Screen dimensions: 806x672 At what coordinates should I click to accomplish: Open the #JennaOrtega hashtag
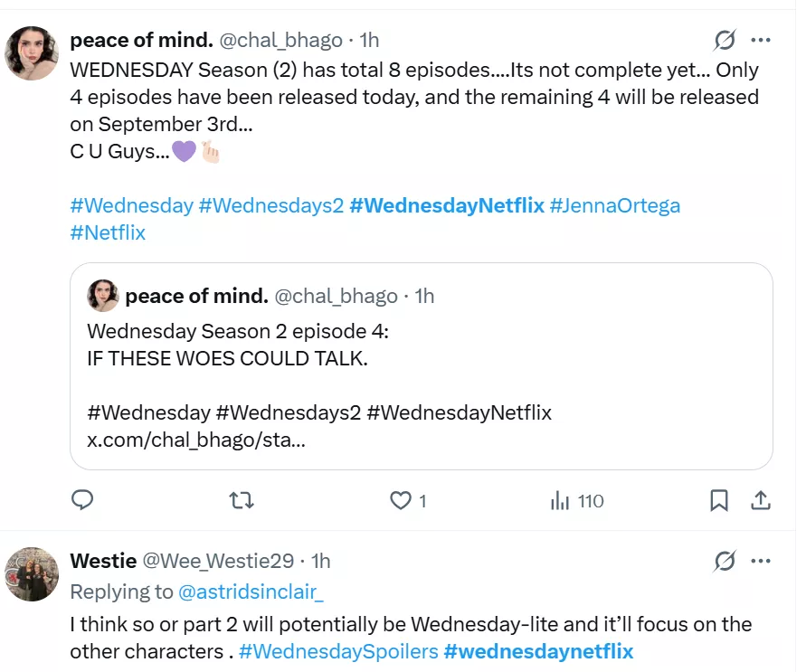pos(614,205)
